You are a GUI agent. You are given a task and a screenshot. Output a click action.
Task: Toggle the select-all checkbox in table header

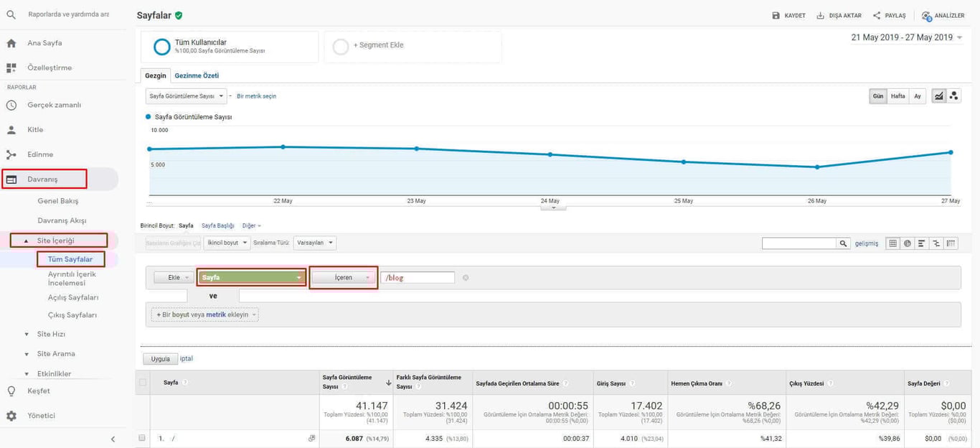click(142, 383)
